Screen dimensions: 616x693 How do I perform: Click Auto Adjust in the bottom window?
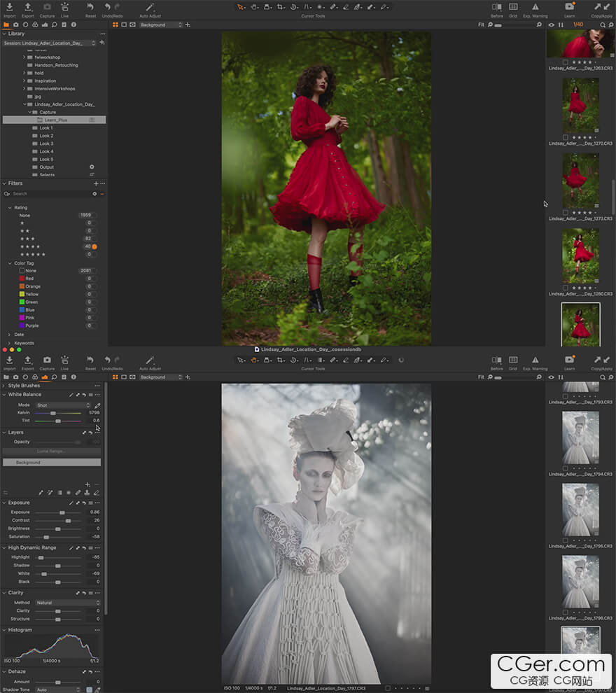click(x=150, y=363)
